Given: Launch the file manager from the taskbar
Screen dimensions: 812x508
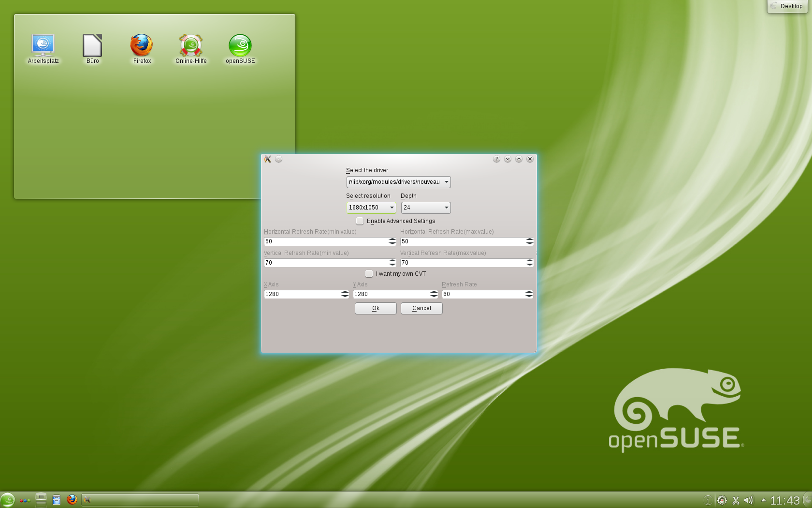Looking at the screenshot, I should click(x=57, y=500).
